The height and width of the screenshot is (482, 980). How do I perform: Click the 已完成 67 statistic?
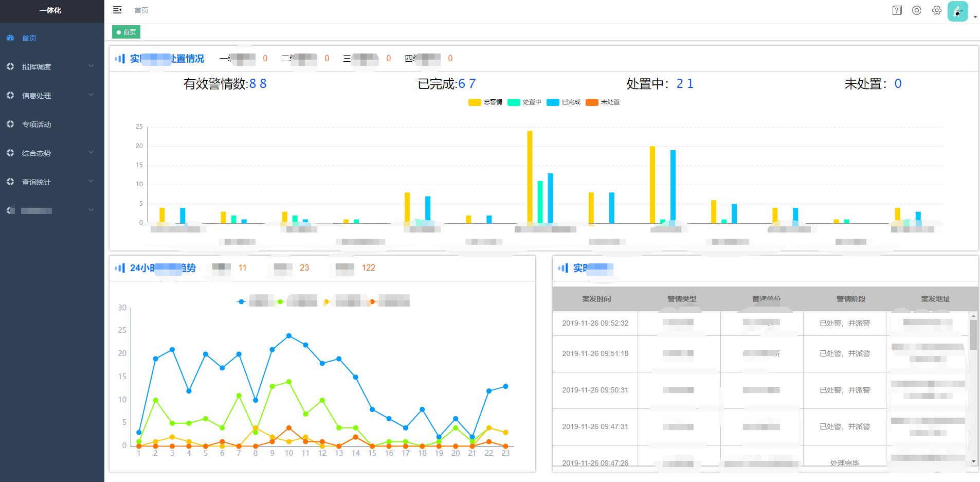click(447, 84)
